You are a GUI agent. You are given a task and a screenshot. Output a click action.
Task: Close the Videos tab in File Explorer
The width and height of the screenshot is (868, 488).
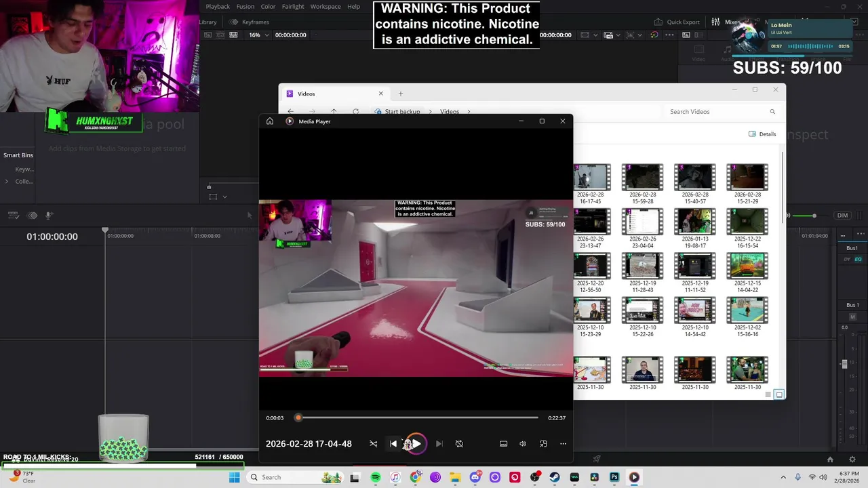(380, 94)
